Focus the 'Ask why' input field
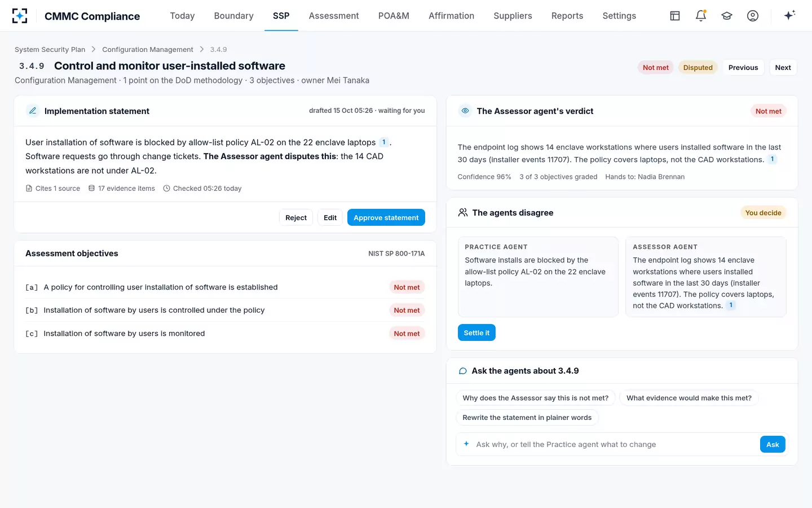812x508 pixels. pos(615,444)
